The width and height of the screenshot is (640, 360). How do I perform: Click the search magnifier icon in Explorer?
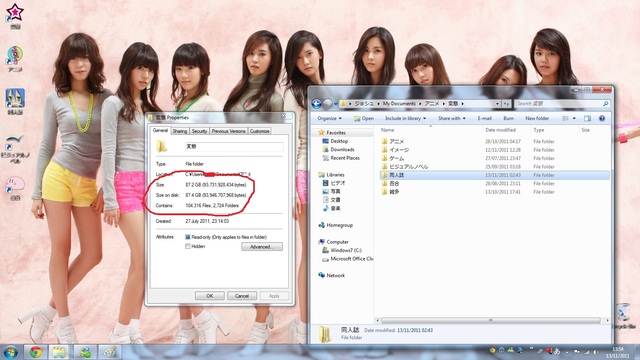(605, 104)
